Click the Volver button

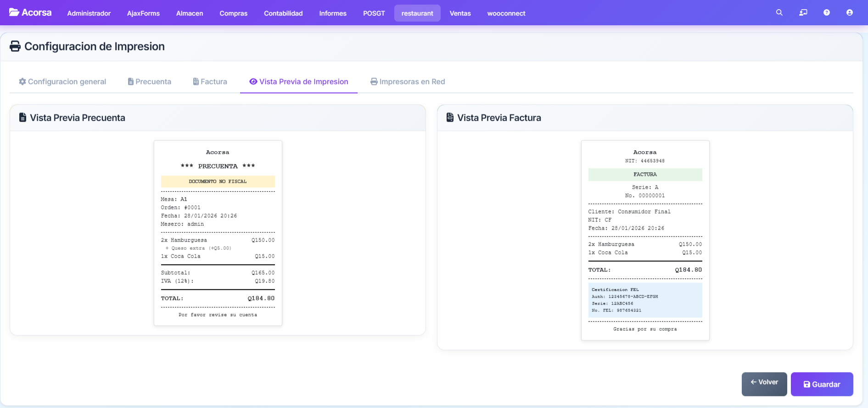point(764,384)
